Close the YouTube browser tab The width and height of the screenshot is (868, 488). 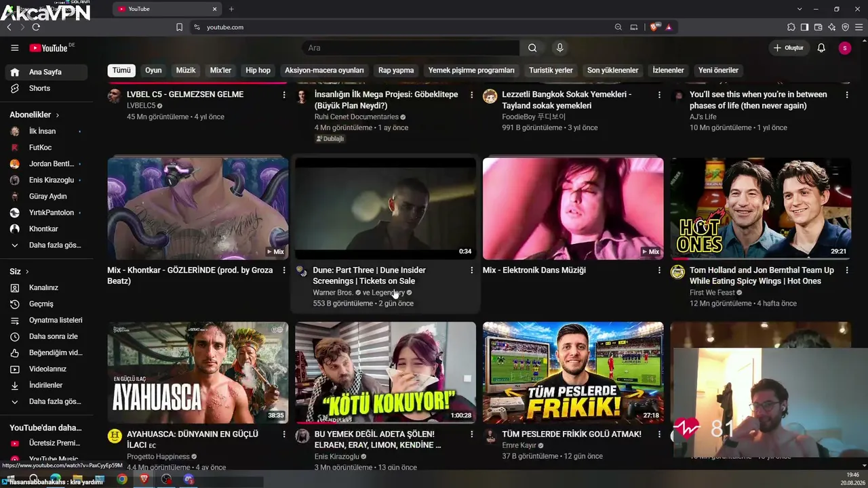(215, 9)
